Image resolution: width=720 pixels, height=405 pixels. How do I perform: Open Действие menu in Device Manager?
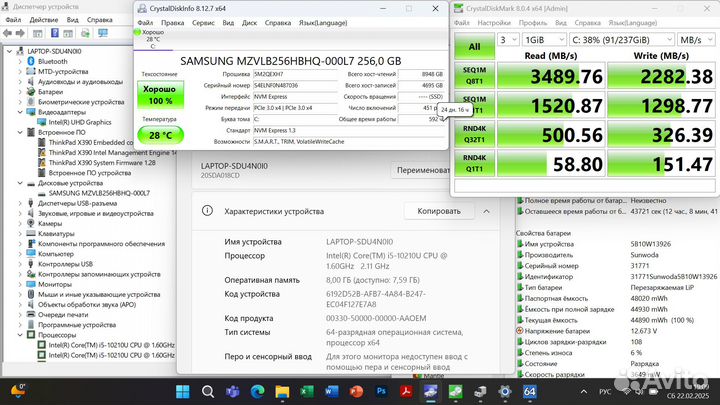[x=44, y=20]
